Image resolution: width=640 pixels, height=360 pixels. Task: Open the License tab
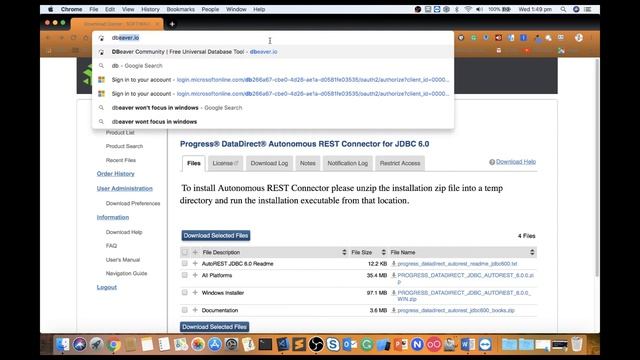click(x=225, y=163)
